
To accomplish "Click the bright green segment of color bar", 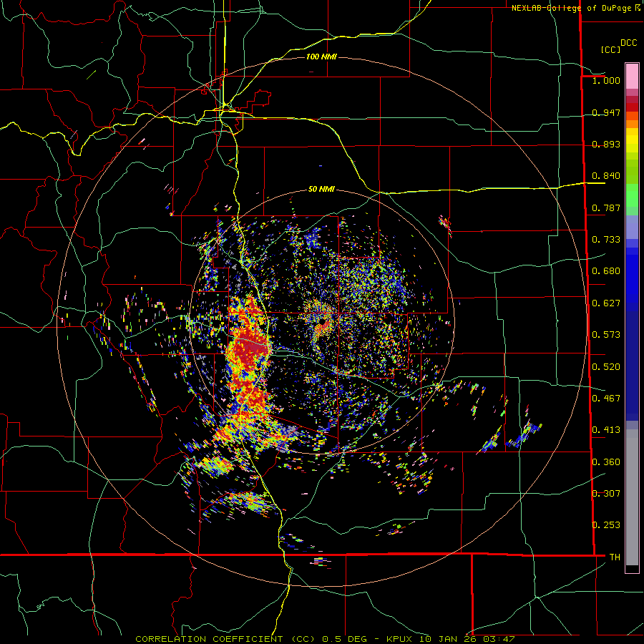I will coord(632,195).
